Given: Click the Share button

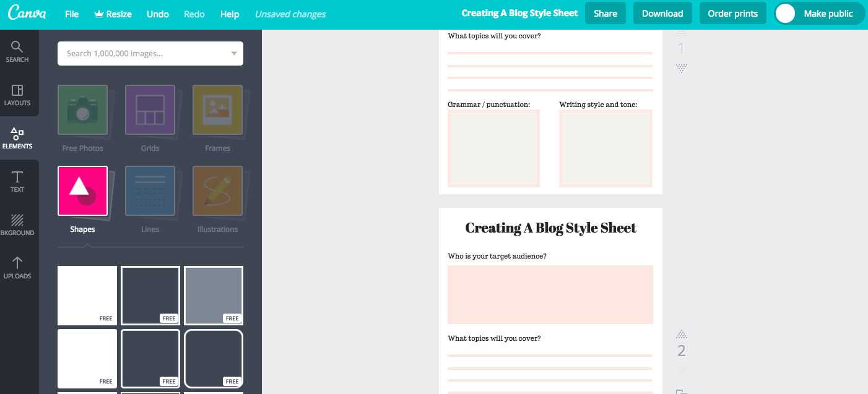Looking at the screenshot, I should pos(605,13).
